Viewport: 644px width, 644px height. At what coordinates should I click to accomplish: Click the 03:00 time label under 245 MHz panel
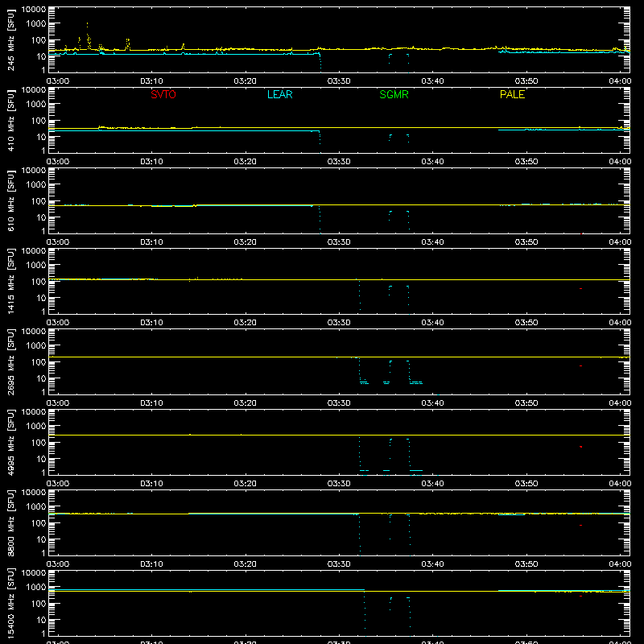[58, 81]
